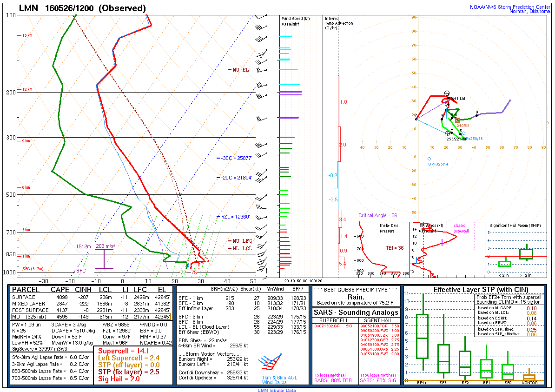Select the highlighted MU (925 mb) parcel row
The height and width of the screenshot is (392, 555).
tap(91, 317)
